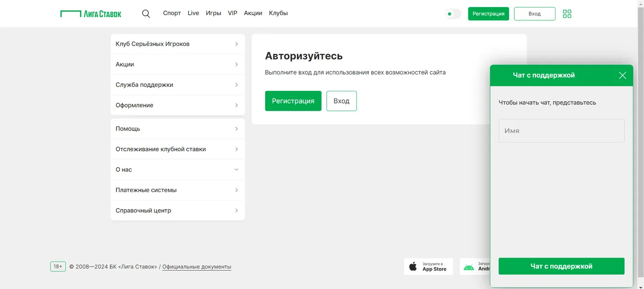Open the Live menu item

pos(193,13)
